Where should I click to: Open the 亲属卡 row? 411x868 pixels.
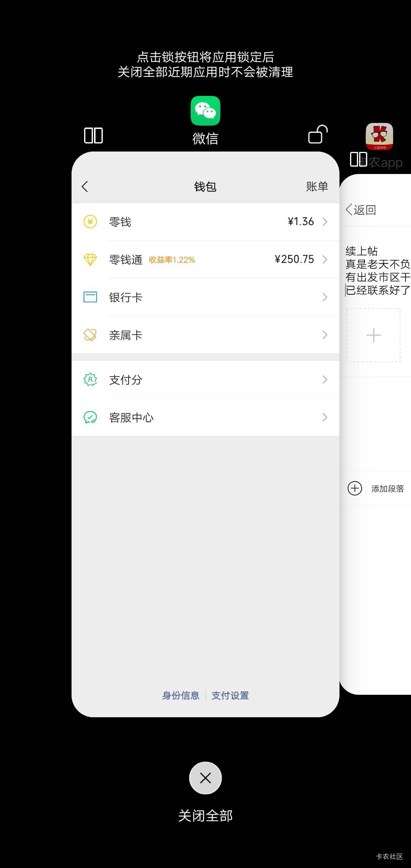coord(205,335)
